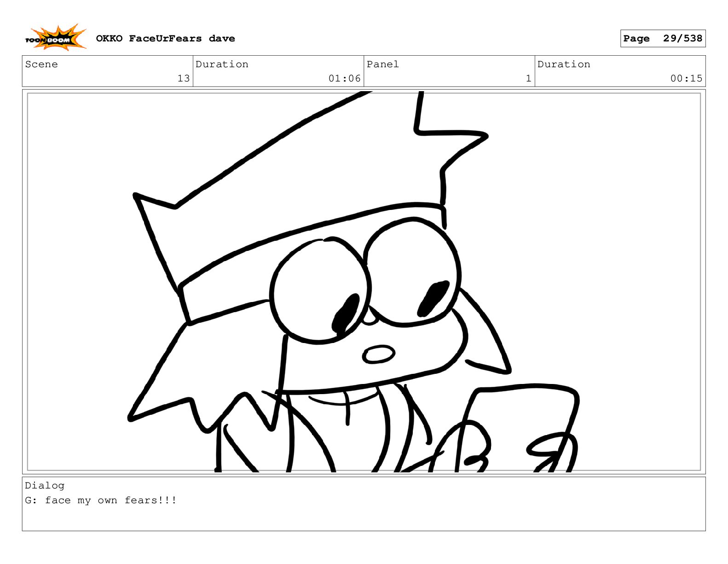Click the 'Panel' header label
This screenshot has width=728, height=564.
click(382, 64)
